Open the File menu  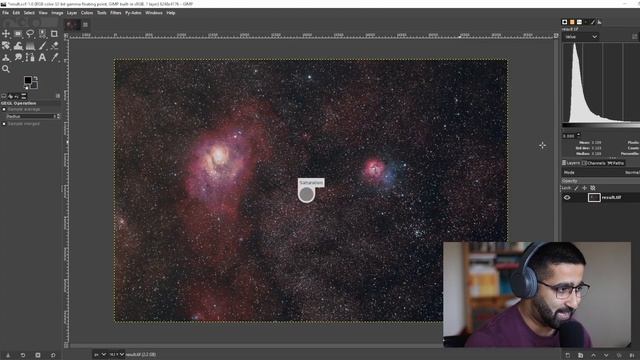[5, 13]
